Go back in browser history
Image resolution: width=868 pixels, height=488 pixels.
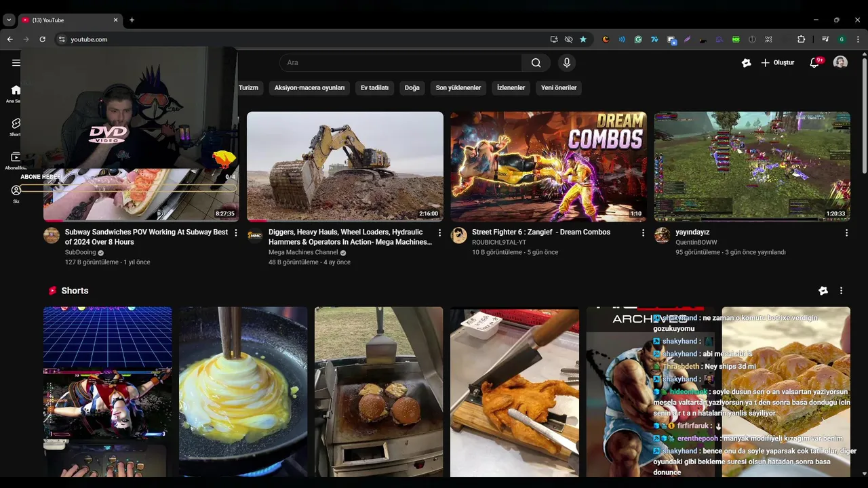click(x=9, y=39)
